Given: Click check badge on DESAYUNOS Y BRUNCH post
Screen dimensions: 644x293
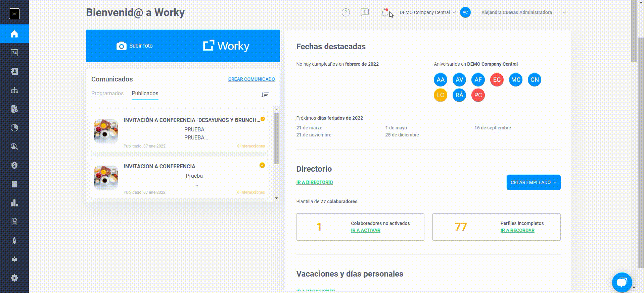Looking at the screenshot, I should point(263,119).
